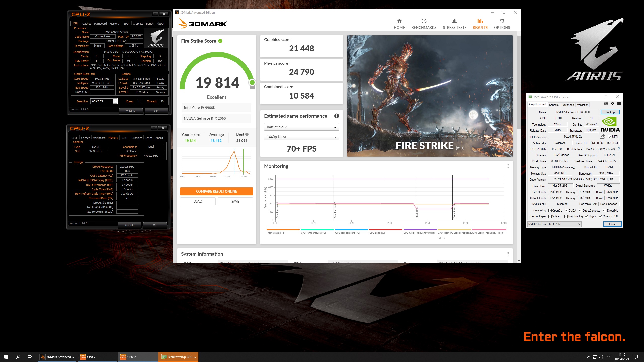Image resolution: width=644 pixels, height=362 pixels.
Task: Click OK in the CPU-Z Memory window
Action: [x=155, y=225]
